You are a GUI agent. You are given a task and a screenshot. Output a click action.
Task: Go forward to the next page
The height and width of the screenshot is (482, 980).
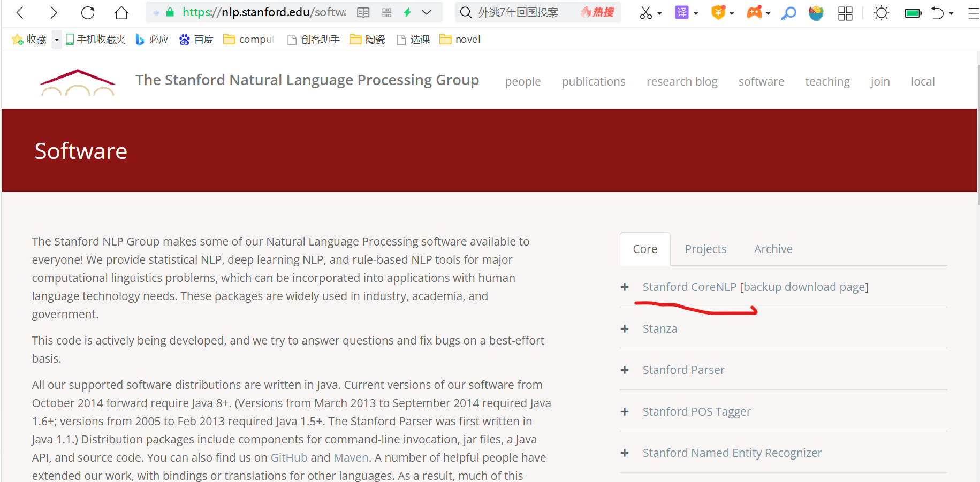[x=54, y=12]
